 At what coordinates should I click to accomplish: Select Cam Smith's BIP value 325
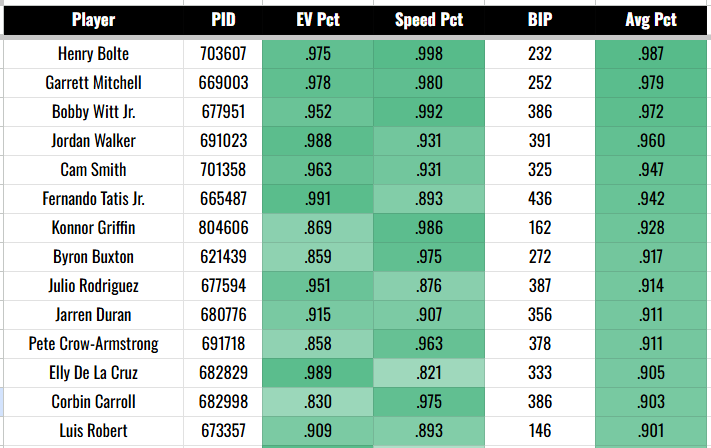point(540,170)
